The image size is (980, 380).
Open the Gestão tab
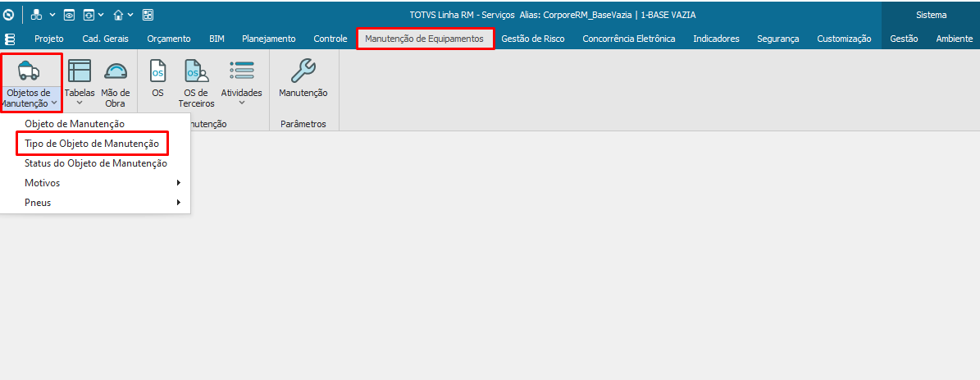click(x=904, y=39)
